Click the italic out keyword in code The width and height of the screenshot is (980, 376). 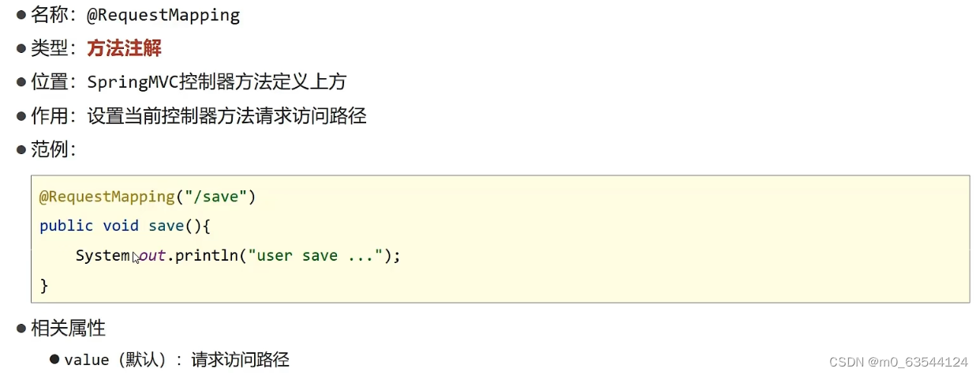[x=151, y=256]
